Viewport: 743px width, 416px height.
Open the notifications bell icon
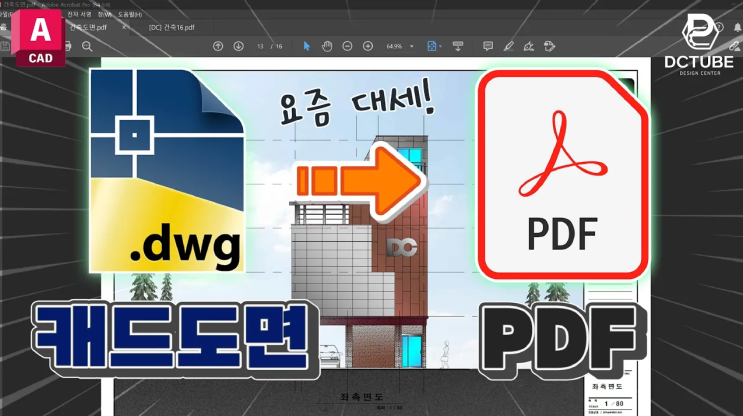click(x=738, y=27)
